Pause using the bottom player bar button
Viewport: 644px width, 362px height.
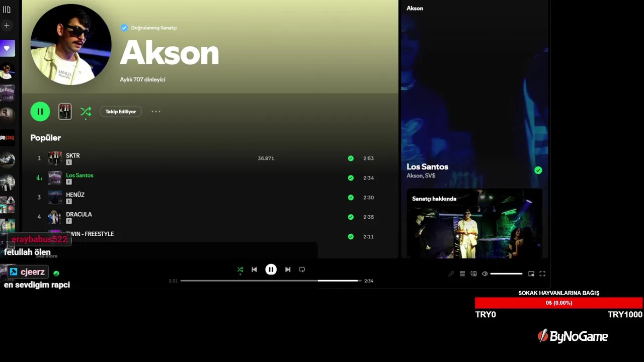(x=271, y=269)
